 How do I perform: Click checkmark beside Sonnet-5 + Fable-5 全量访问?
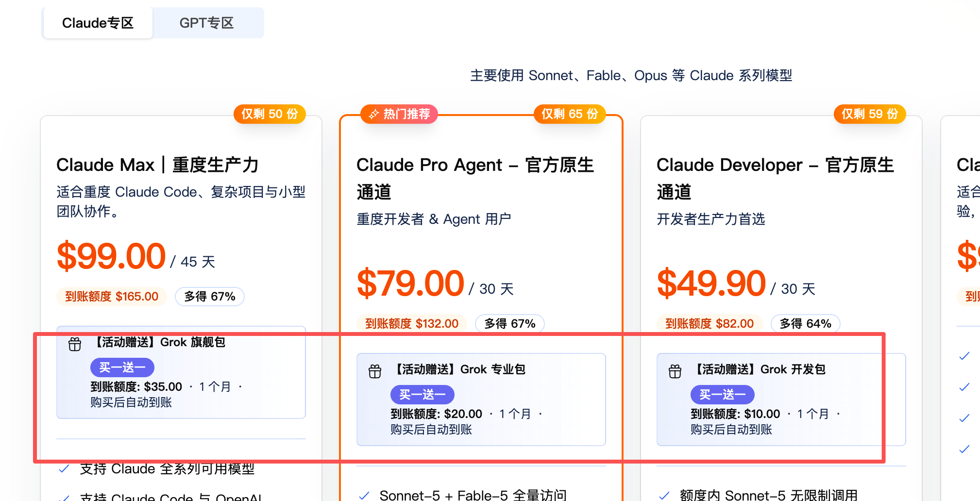(364, 496)
